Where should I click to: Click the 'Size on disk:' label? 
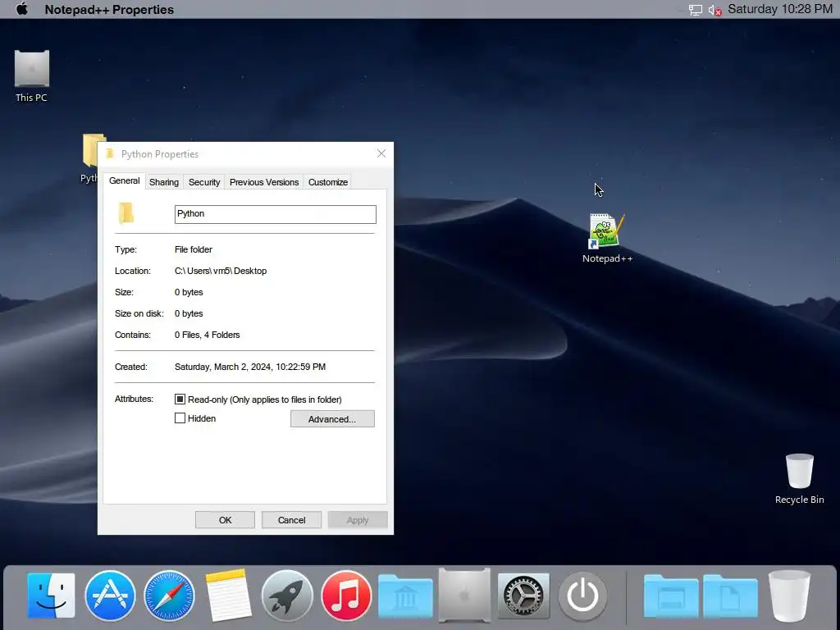tap(139, 313)
